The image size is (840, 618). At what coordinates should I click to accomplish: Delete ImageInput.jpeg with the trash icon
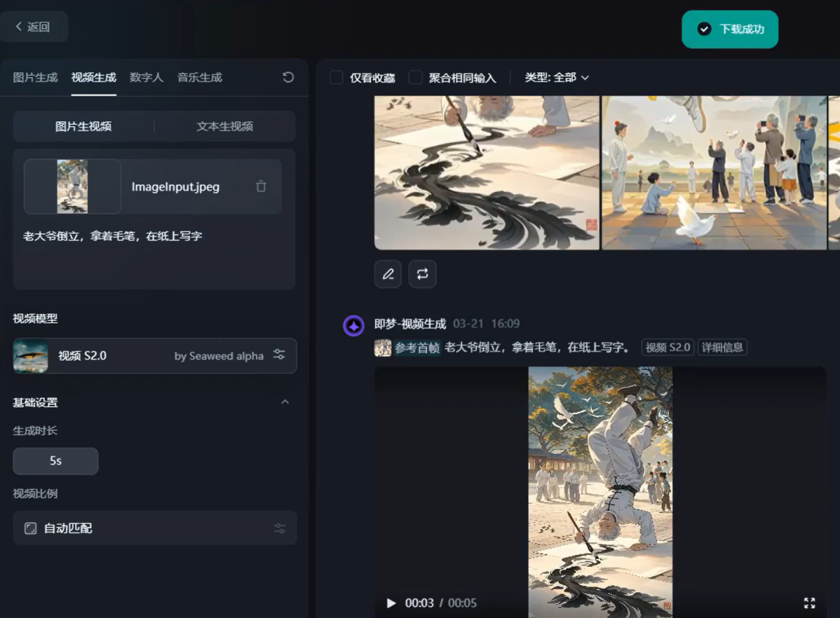click(261, 187)
